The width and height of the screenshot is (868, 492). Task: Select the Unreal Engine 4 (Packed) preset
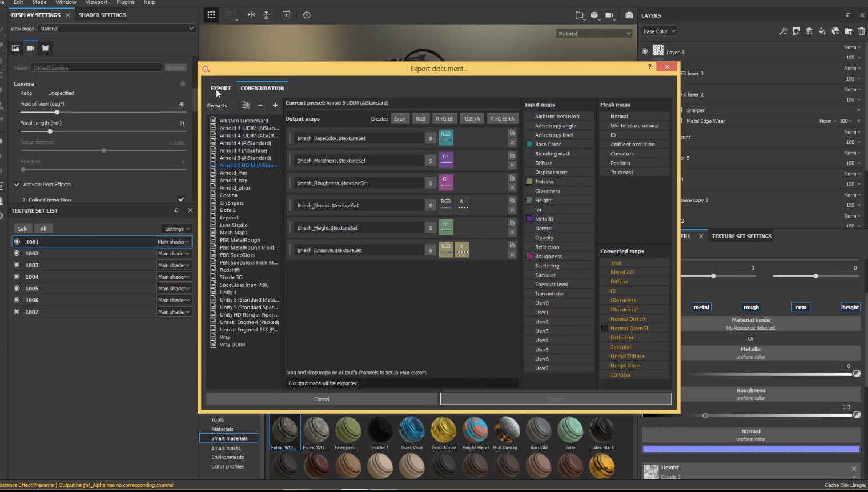pos(249,322)
